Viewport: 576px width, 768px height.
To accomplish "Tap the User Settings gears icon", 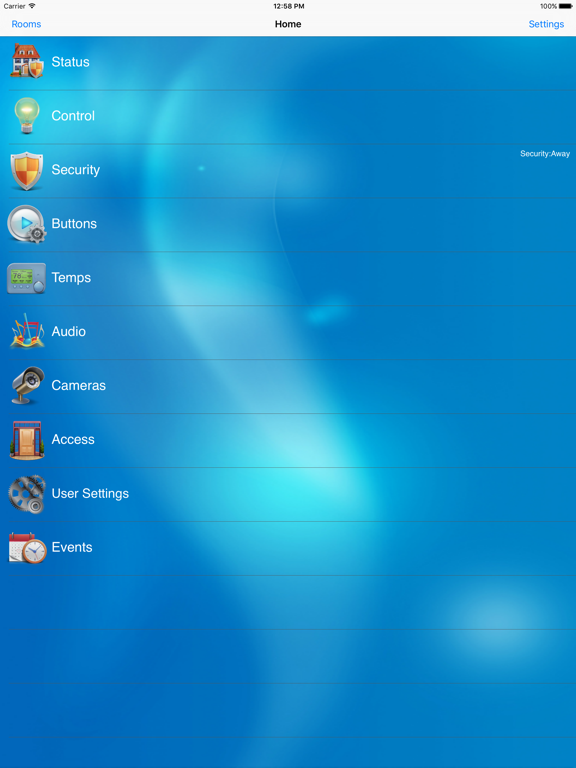I will pos(27,494).
